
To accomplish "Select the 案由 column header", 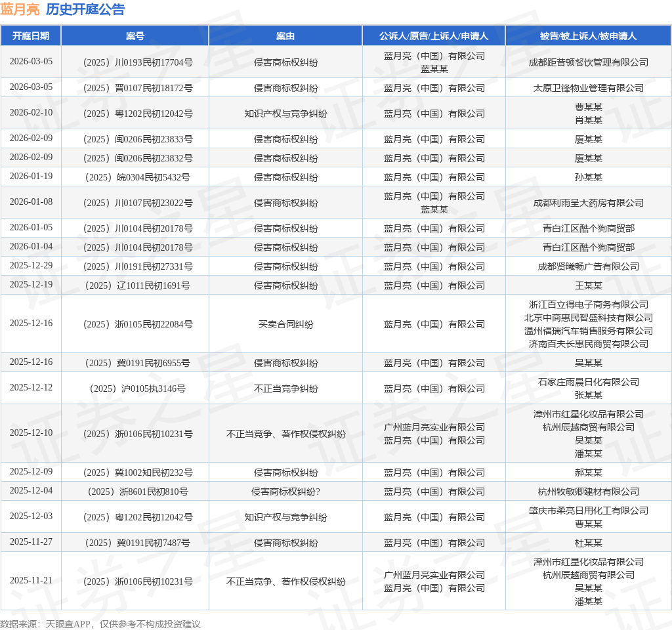I will pos(285,36).
